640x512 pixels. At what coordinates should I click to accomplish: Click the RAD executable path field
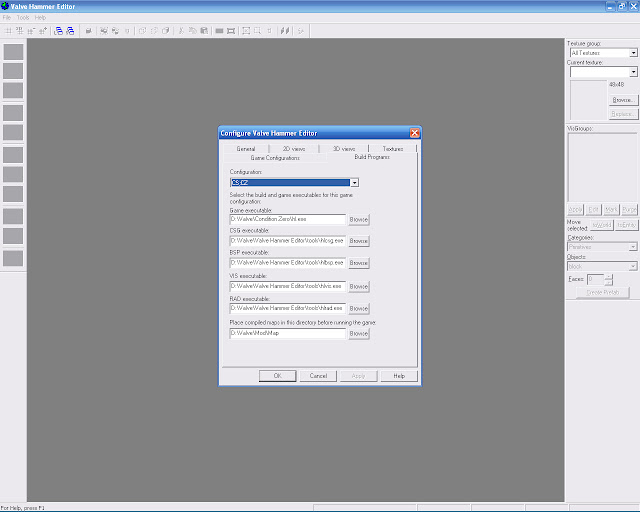288,308
